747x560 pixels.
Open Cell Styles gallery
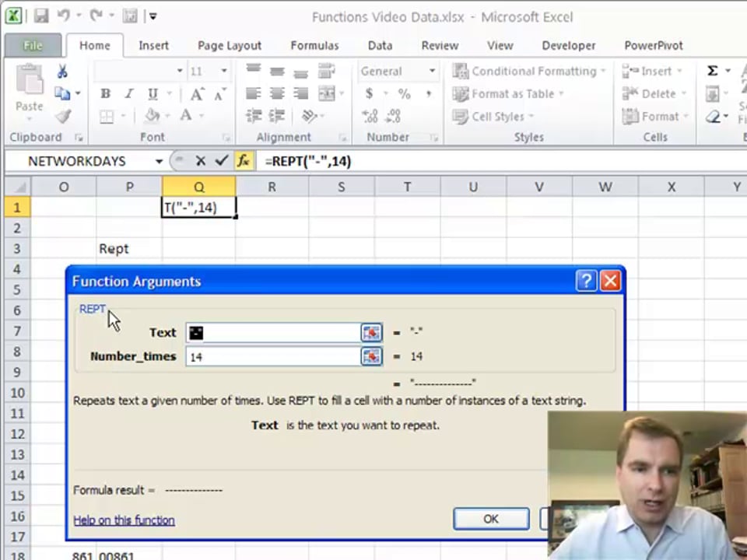click(493, 117)
